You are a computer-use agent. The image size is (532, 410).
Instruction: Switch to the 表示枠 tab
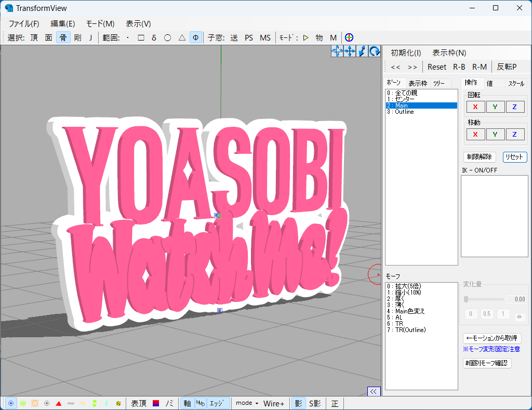pyautogui.click(x=418, y=83)
